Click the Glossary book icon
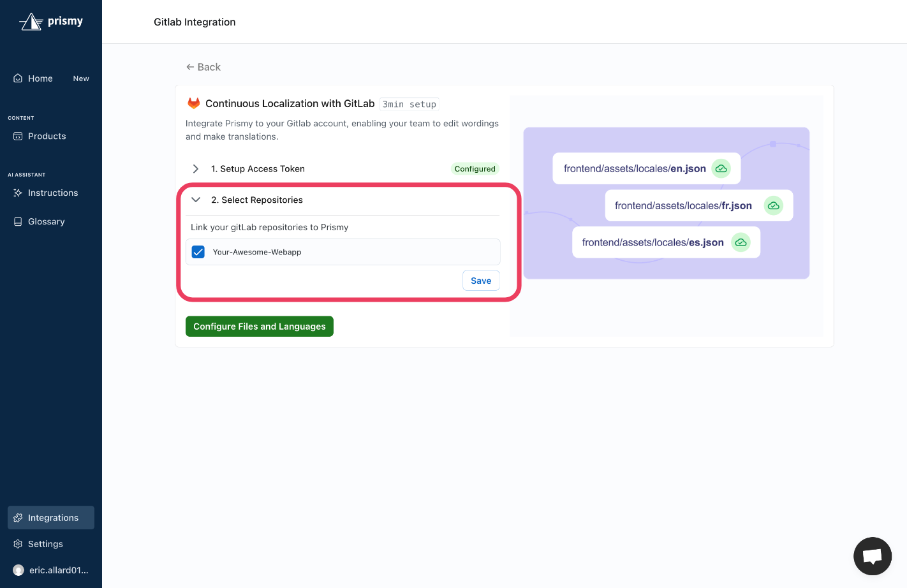 pos(17,221)
